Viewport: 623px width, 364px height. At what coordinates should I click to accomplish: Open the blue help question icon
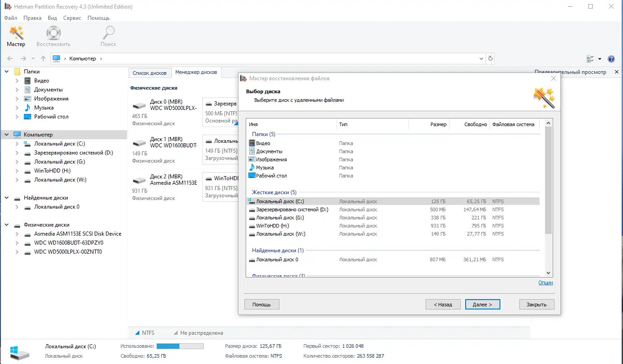[x=611, y=59]
